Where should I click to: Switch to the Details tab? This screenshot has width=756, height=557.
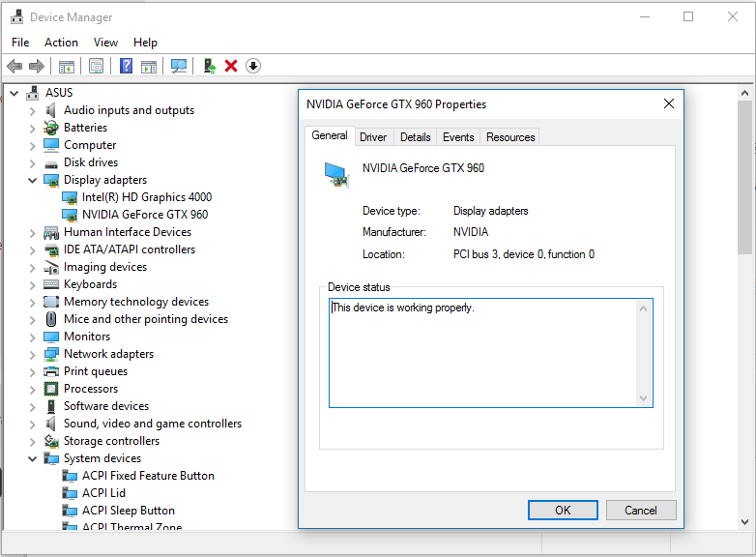tap(415, 137)
